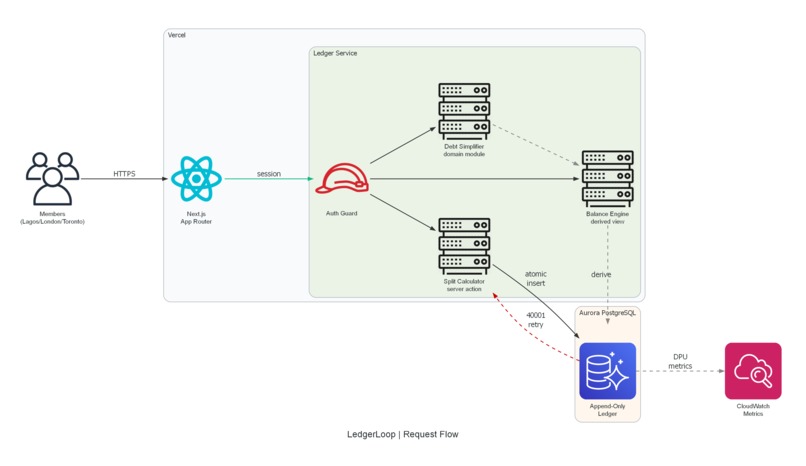Click the atomic insert label
This screenshot has height=466, width=806.
[536, 278]
